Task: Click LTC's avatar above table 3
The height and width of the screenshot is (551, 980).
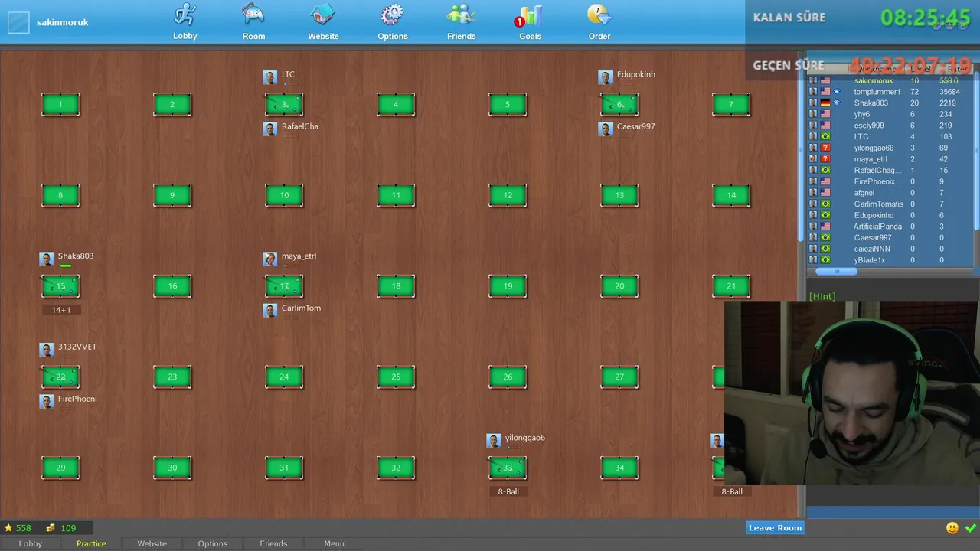Action: click(270, 77)
